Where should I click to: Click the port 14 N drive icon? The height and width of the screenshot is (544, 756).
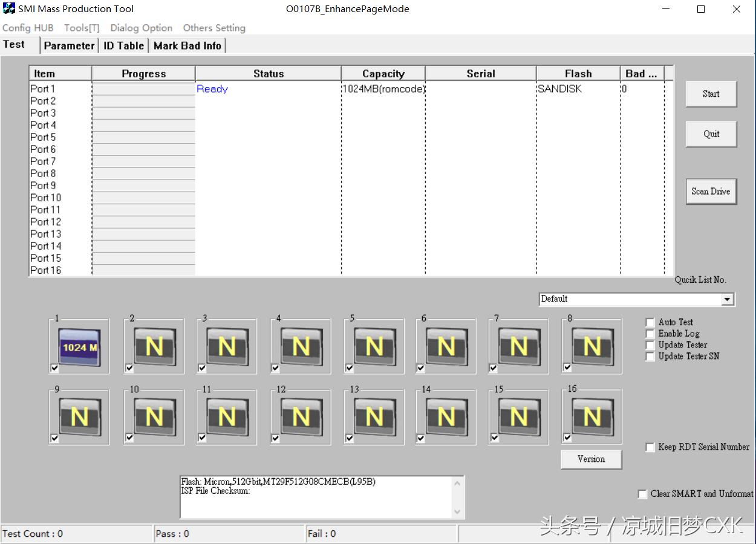click(x=446, y=417)
